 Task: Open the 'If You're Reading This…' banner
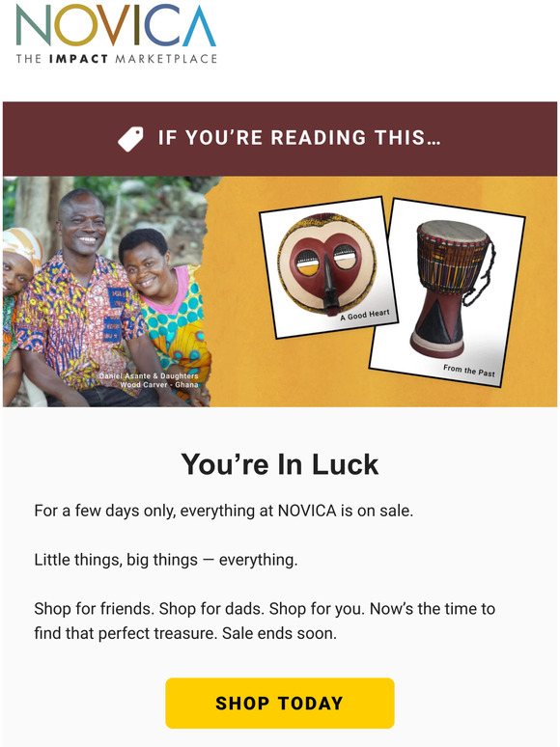[x=280, y=139]
